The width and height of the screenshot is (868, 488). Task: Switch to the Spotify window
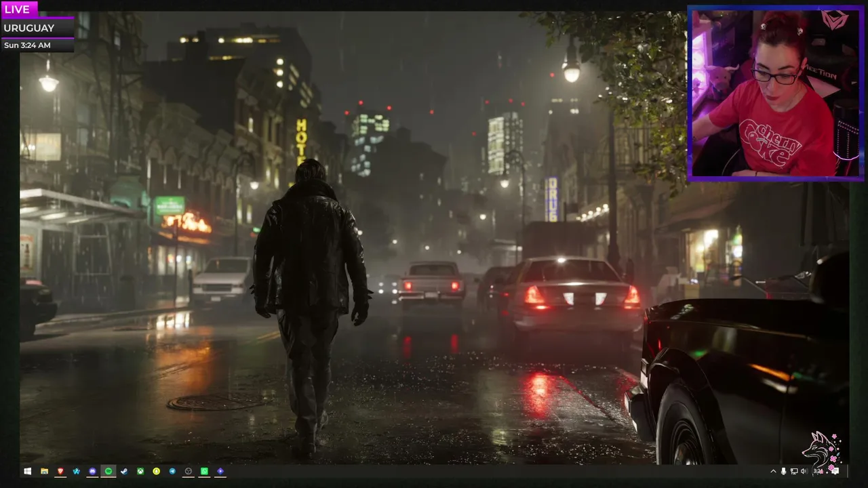click(x=108, y=471)
